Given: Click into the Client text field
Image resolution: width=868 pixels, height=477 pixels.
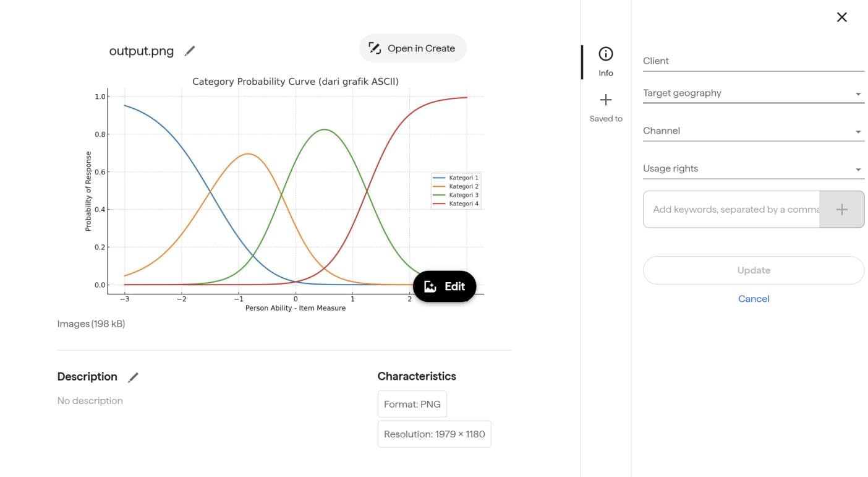Looking at the screenshot, I should pos(753,61).
